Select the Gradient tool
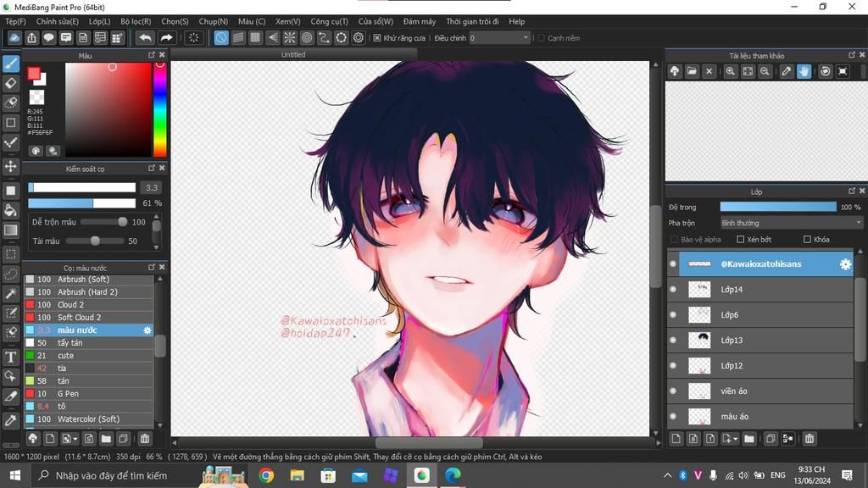This screenshot has width=868, height=488. 10,230
